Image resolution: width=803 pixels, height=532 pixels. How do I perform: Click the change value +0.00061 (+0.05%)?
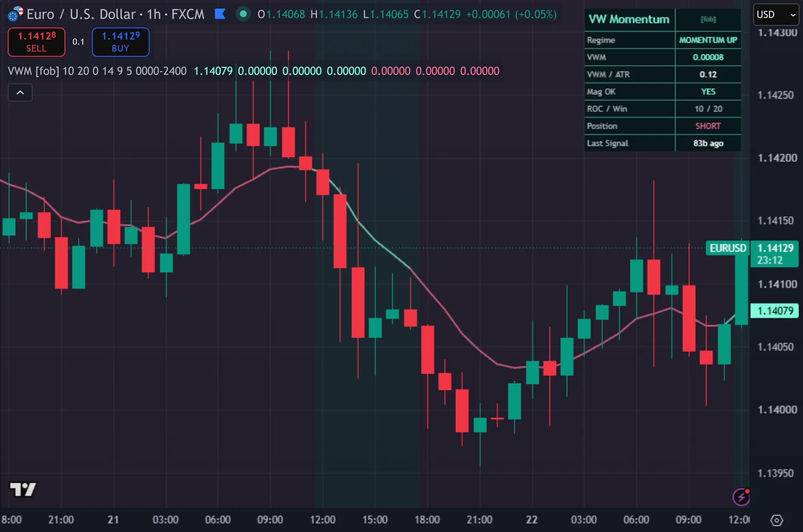tap(511, 15)
